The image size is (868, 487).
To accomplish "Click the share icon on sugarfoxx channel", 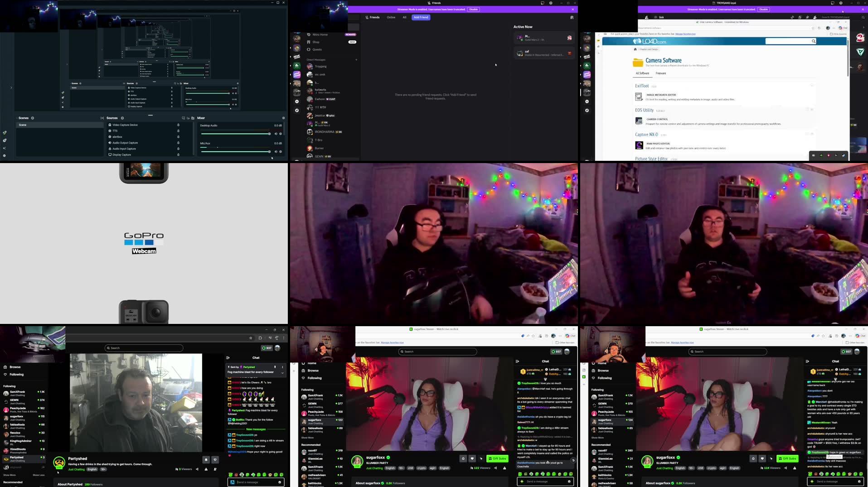I will click(x=495, y=468).
